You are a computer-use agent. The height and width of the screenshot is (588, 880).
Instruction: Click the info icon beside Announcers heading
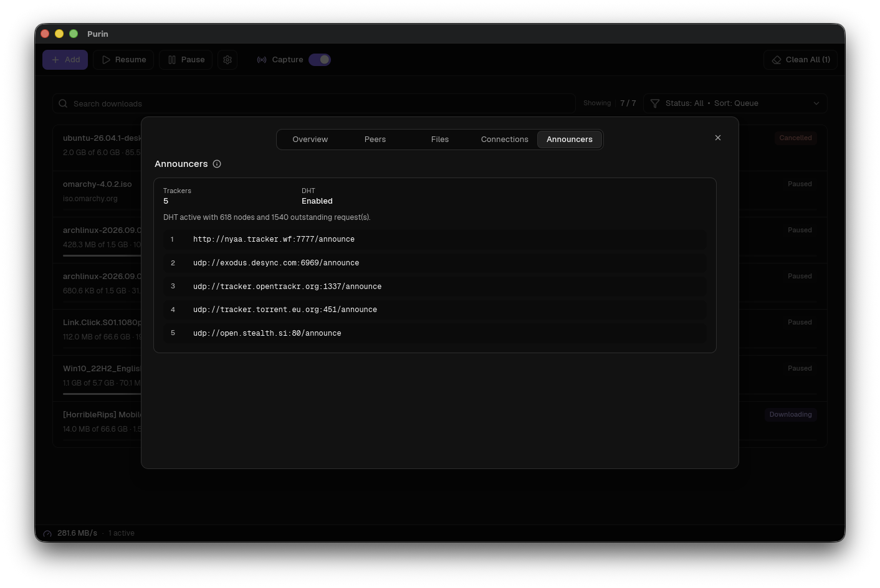coord(217,164)
